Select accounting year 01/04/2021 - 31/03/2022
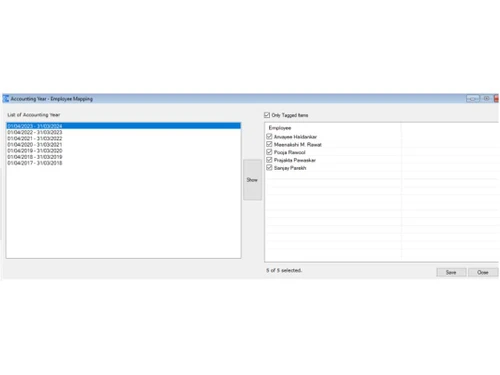Viewport: 500px width, 375px height. [x=123, y=138]
